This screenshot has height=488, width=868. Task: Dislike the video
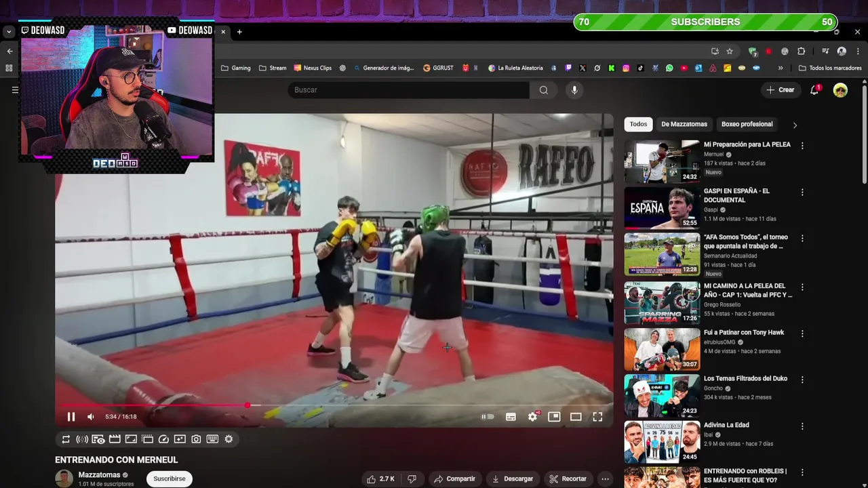pos(412,479)
